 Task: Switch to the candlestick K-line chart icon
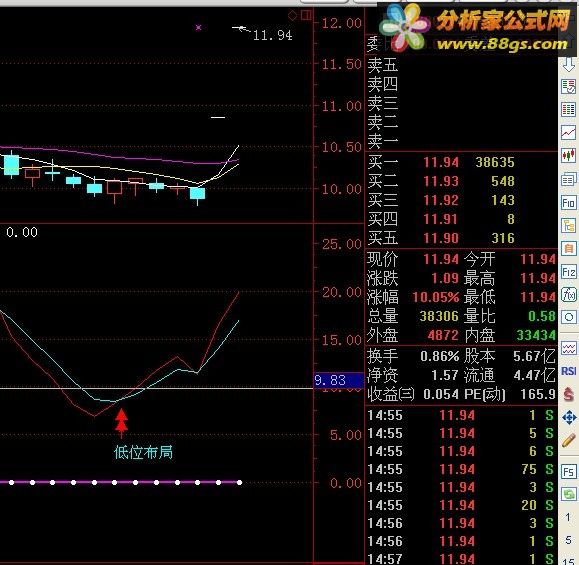coord(569,155)
